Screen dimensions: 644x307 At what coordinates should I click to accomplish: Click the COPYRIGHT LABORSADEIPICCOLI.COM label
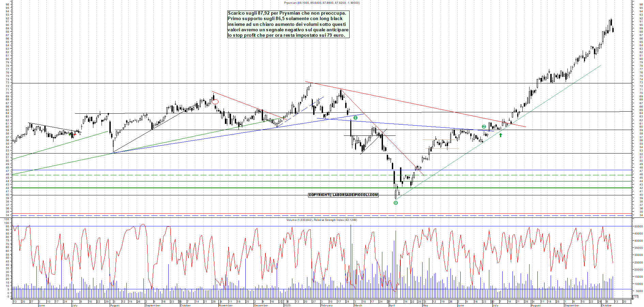[x=343, y=195]
